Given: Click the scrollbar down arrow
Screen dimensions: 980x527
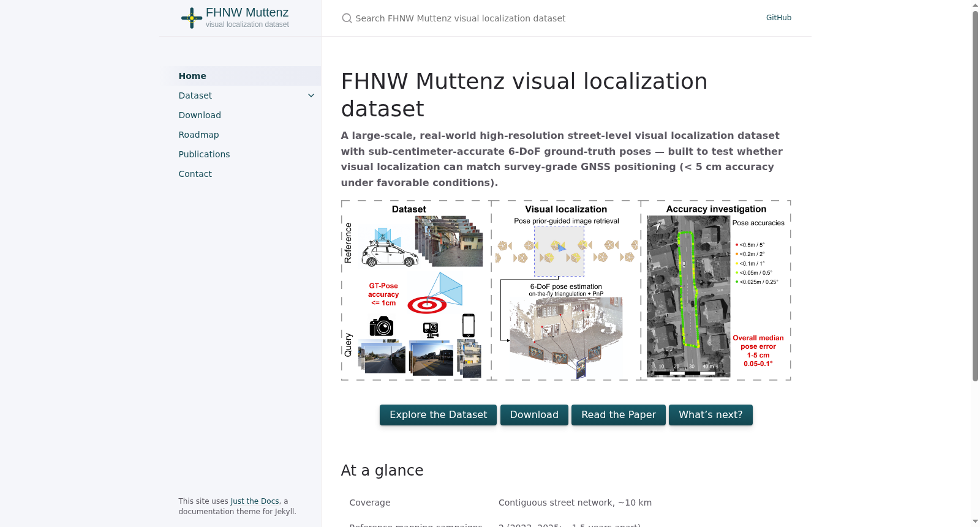Looking at the screenshot, I should 975,521.
